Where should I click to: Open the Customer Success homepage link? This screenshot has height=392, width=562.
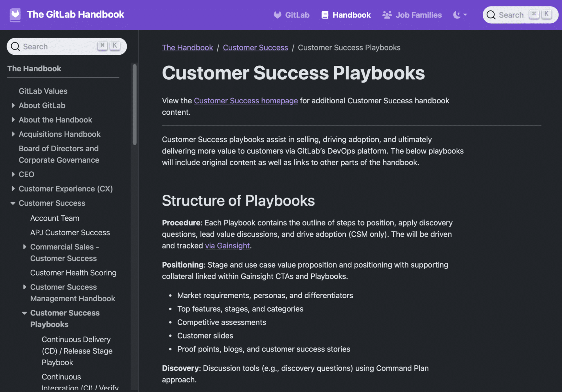(246, 101)
